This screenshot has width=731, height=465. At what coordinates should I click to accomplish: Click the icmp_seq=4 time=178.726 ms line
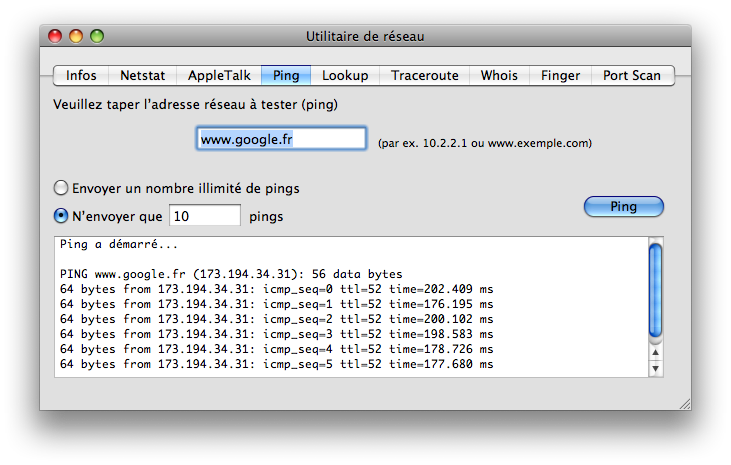pos(276,349)
